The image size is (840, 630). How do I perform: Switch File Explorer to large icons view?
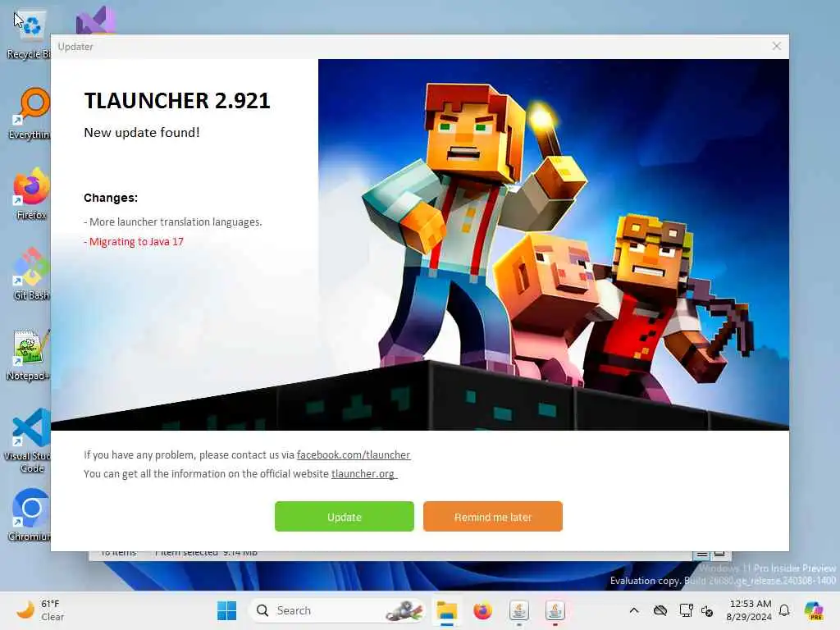tap(719, 554)
